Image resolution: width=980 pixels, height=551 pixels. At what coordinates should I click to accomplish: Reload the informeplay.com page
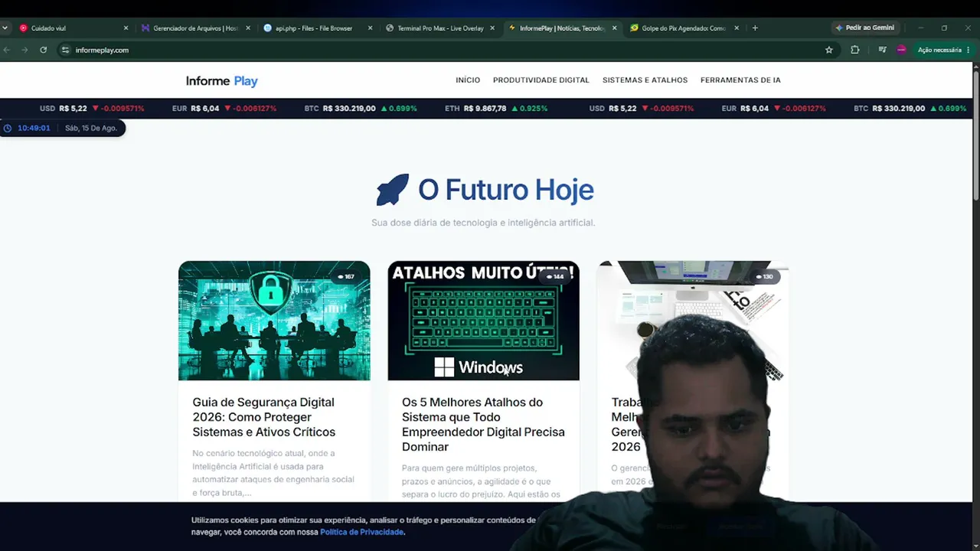click(x=43, y=50)
